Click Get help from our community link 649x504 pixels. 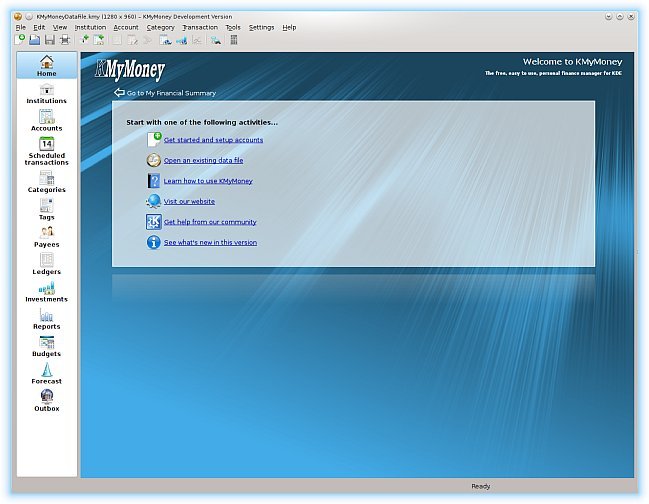[210, 222]
